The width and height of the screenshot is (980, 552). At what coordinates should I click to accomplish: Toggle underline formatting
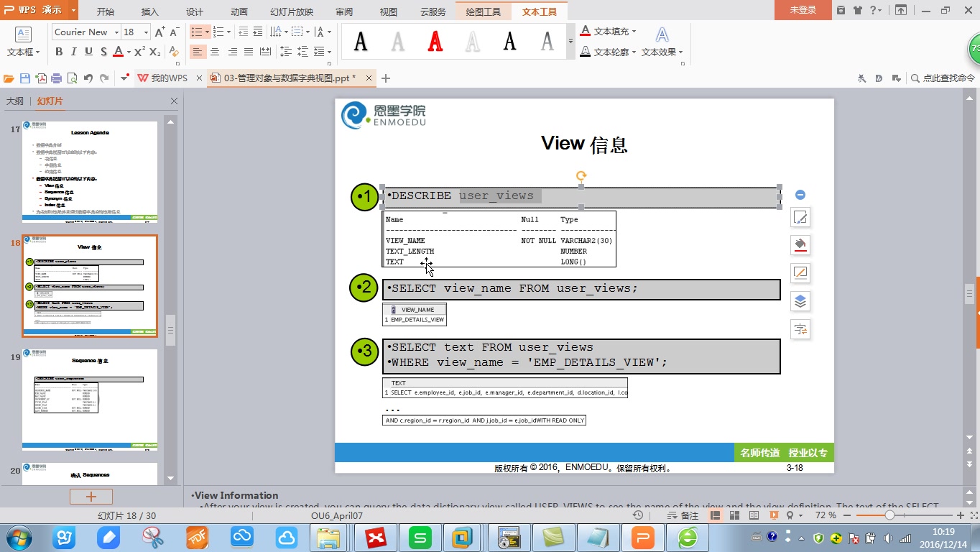click(88, 52)
